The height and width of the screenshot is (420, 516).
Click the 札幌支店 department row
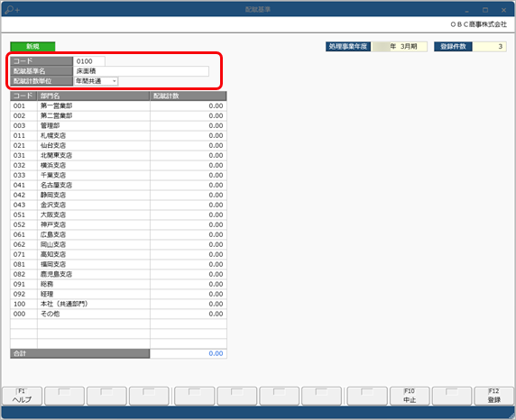118,135
